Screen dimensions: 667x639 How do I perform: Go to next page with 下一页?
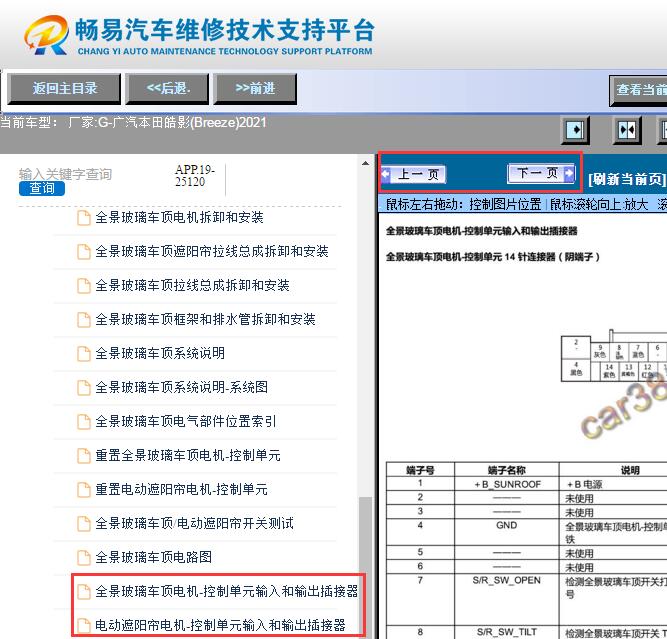click(x=541, y=173)
